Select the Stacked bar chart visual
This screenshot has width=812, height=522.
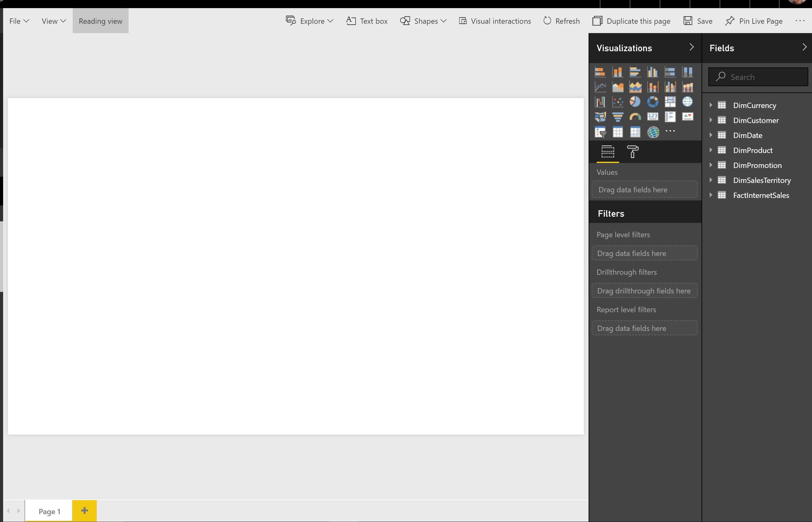point(600,72)
